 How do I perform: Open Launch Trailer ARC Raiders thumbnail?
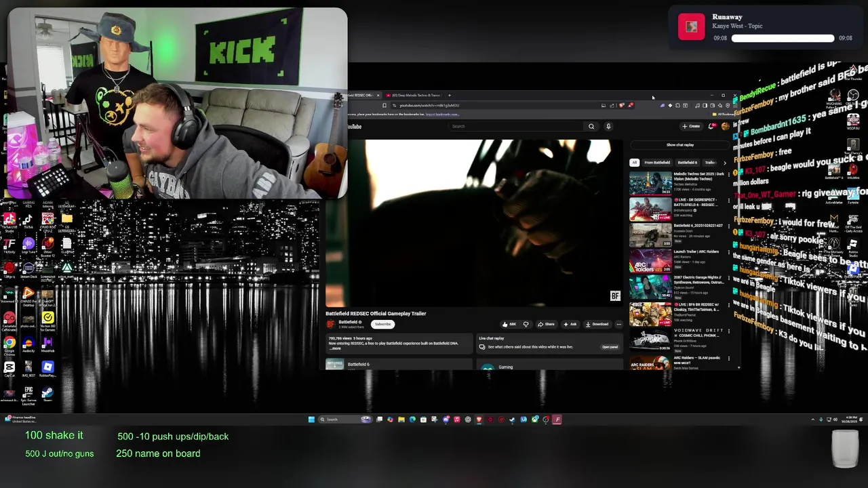tap(650, 261)
